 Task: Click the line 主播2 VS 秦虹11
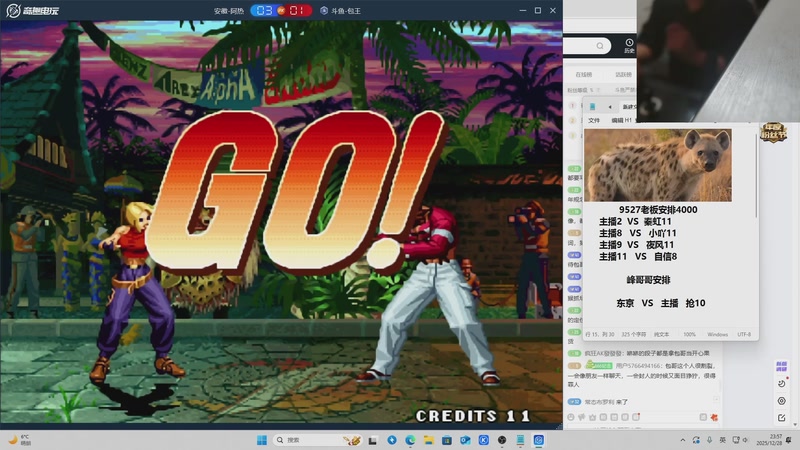(x=635, y=221)
